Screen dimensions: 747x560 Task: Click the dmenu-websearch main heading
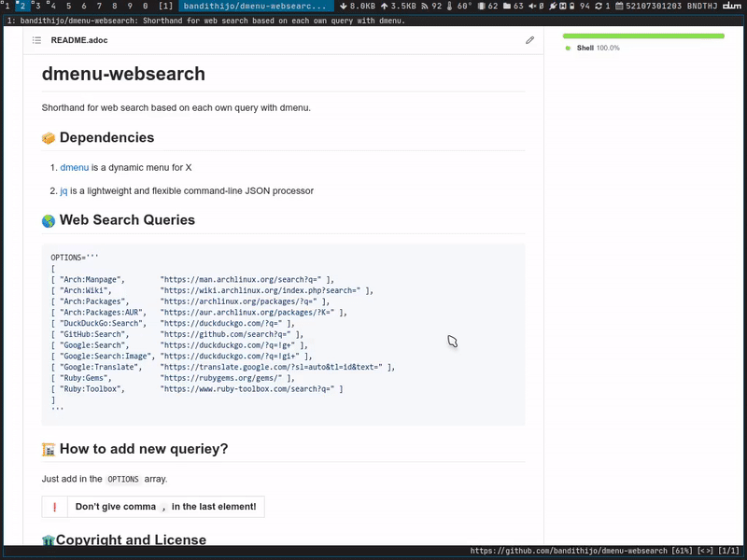pyautogui.click(x=123, y=74)
